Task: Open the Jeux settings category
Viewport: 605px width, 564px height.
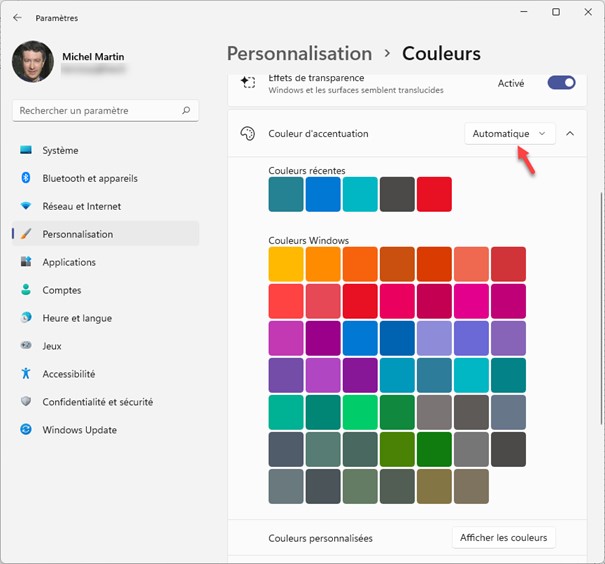Action: (52, 346)
